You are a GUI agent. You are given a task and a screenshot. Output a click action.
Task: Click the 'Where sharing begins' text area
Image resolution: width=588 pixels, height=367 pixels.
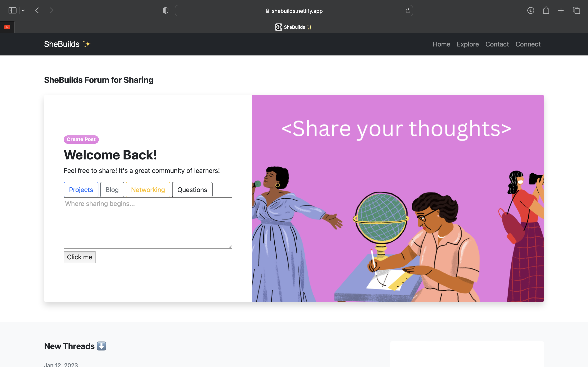[x=148, y=223]
